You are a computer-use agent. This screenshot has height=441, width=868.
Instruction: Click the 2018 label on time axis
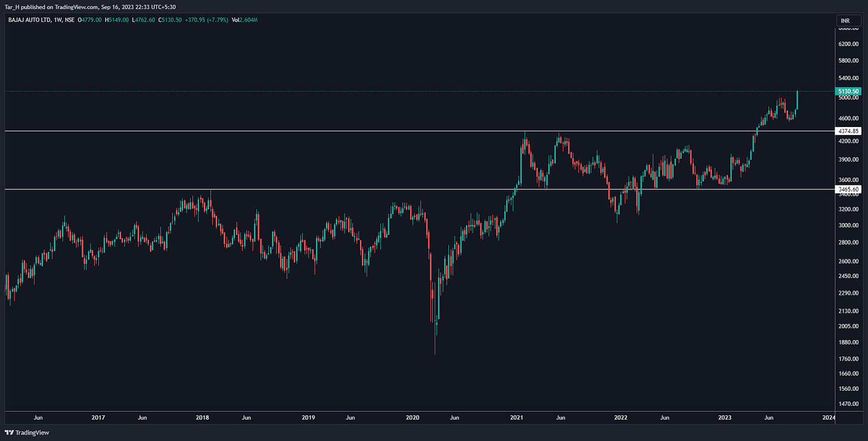point(203,418)
